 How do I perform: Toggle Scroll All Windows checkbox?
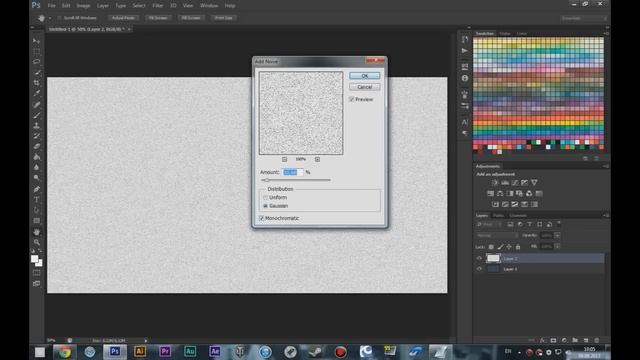tap(59, 18)
